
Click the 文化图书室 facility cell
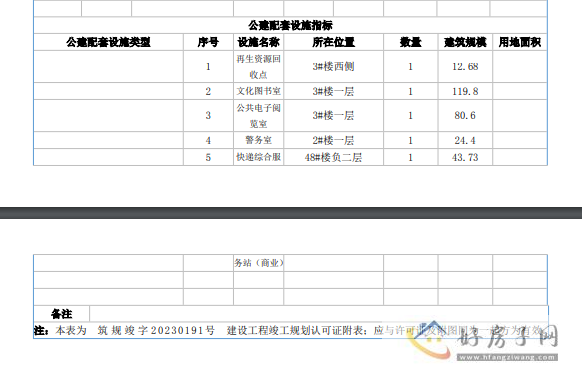[x=258, y=91]
